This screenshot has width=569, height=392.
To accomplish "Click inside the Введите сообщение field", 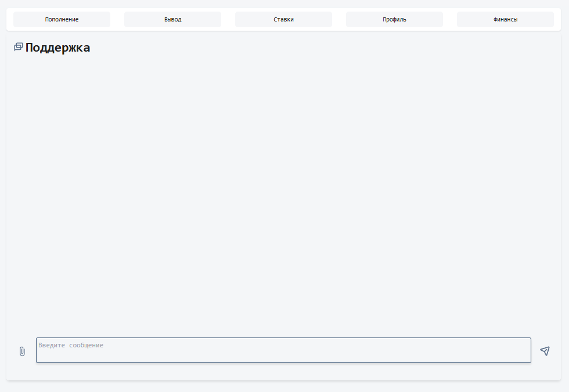I will (283, 350).
